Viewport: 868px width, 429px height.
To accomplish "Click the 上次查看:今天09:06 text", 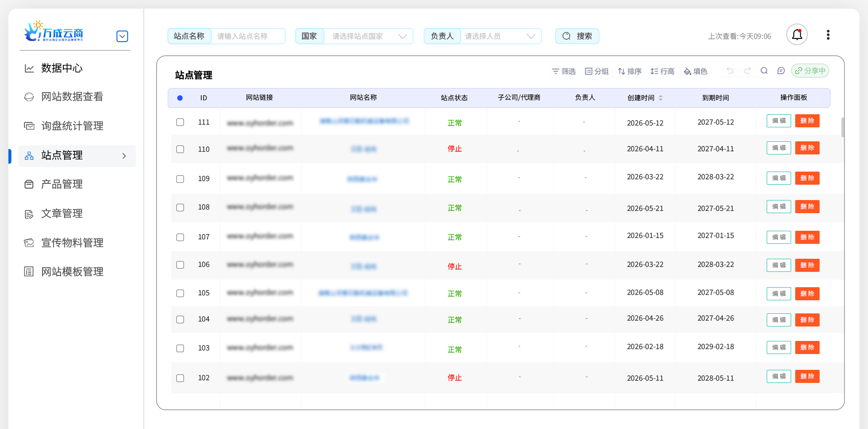I will click(x=740, y=36).
